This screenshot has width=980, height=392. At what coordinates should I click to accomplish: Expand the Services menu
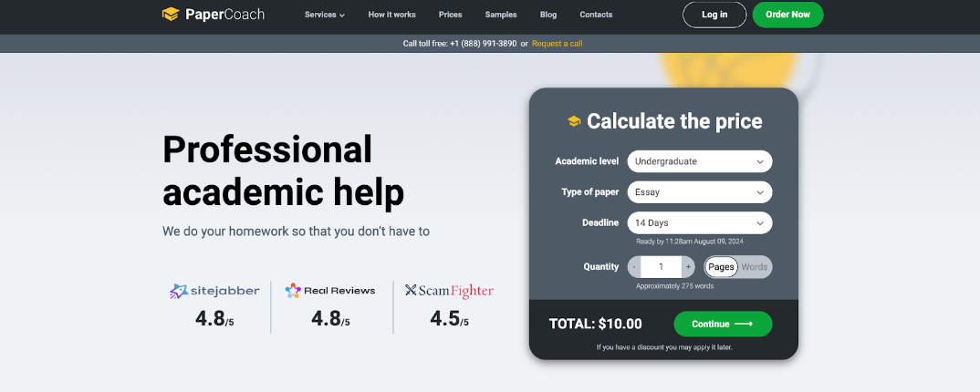coord(324,15)
